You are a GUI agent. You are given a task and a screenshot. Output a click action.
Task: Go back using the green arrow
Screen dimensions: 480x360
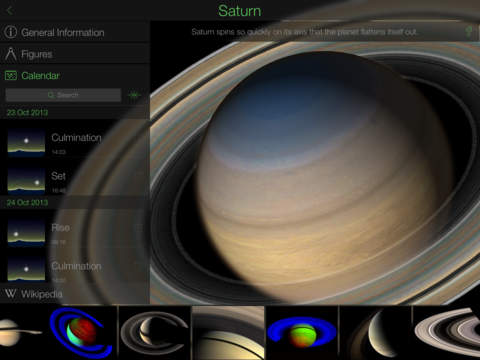tap(9, 11)
